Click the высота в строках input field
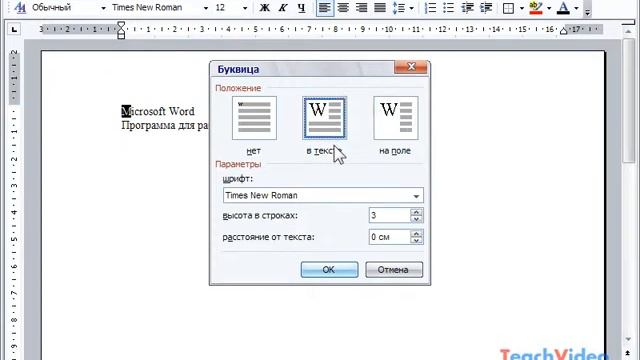 pyautogui.click(x=389, y=215)
